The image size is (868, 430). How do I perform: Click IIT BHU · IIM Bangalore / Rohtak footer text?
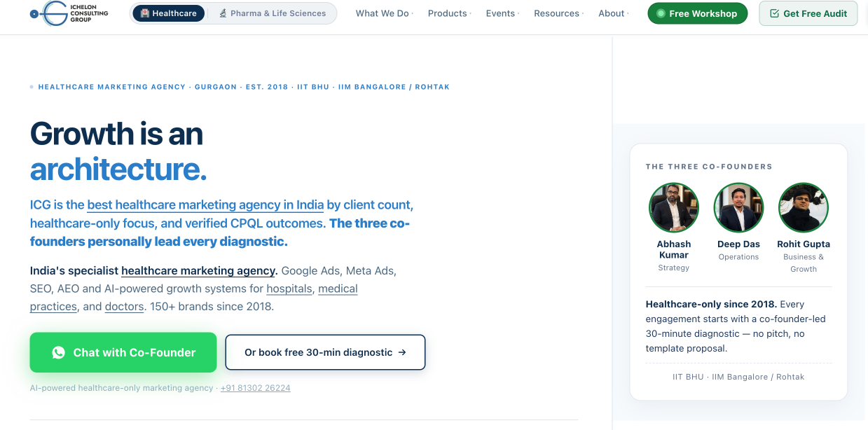tap(738, 377)
